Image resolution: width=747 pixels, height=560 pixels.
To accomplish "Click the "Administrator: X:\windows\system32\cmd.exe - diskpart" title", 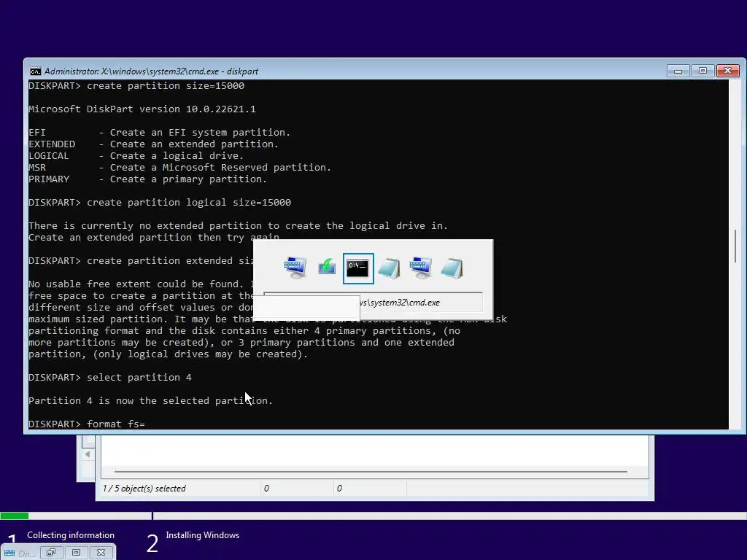I will click(x=151, y=71).
